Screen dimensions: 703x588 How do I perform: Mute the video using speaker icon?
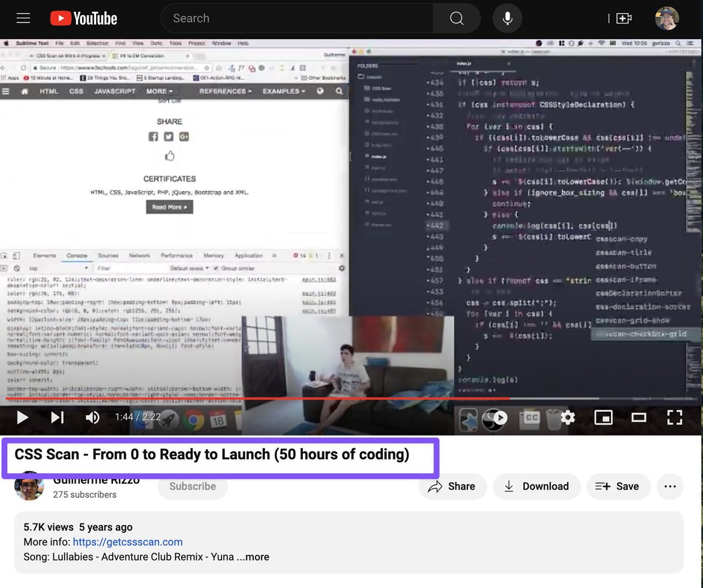93,418
